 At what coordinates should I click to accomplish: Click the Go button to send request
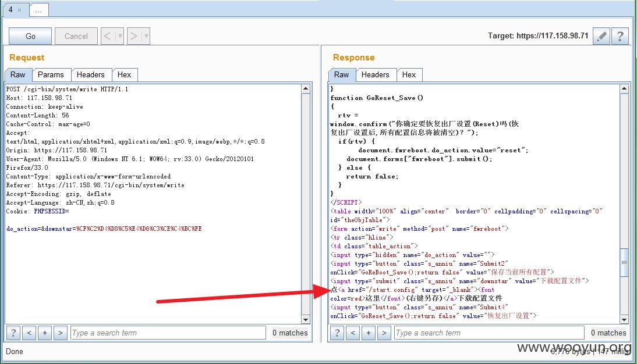click(x=30, y=36)
